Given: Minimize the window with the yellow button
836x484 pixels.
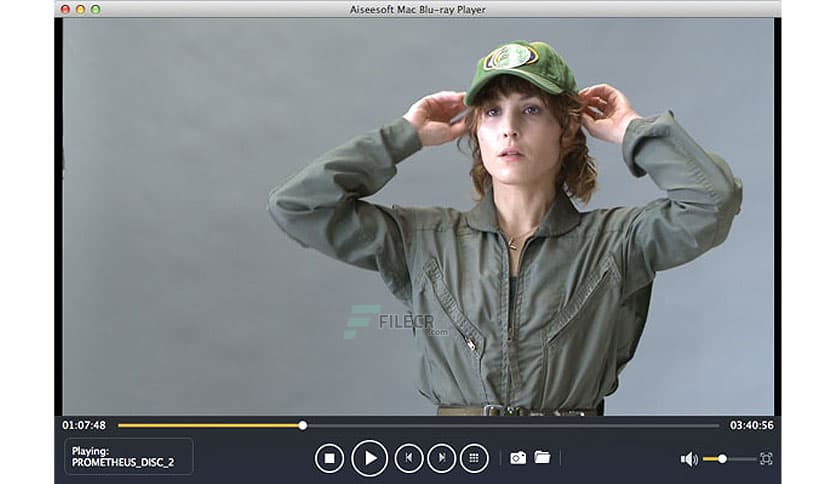Looking at the screenshot, I should pyautogui.click(x=81, y=9).
